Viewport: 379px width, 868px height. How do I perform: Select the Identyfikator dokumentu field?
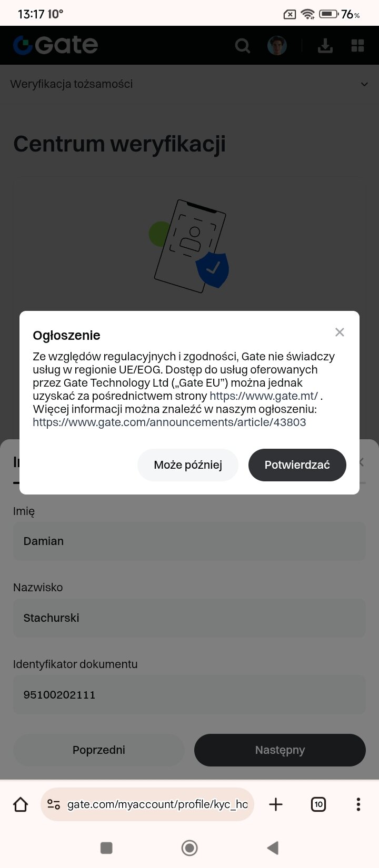189,695
